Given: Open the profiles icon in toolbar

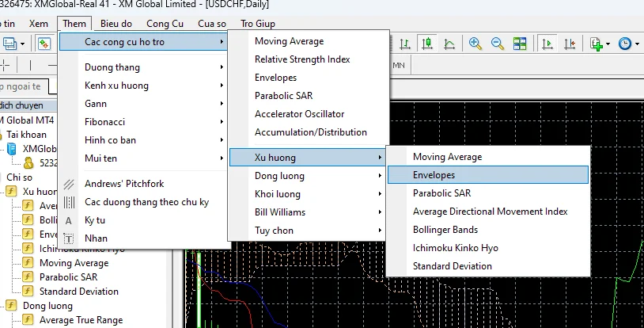Looking at the screenshot, I should (9, 44).
